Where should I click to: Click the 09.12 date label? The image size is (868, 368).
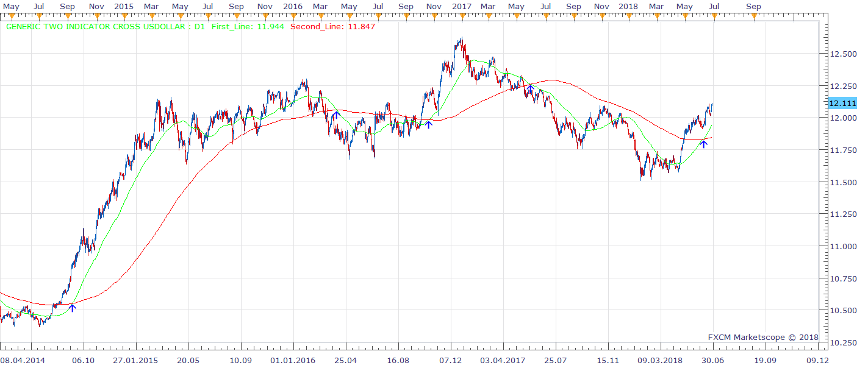pyautogui.click(x=817, y=361)
